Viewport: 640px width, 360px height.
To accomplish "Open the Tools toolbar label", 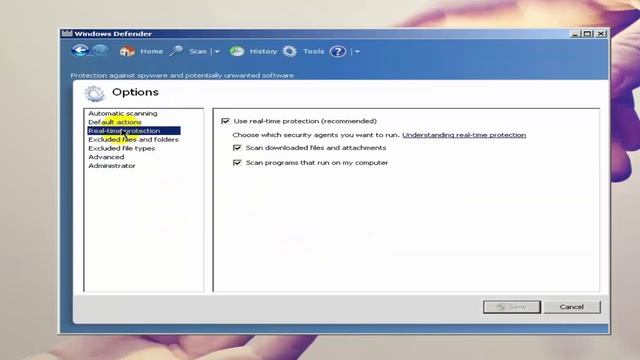I will point(313,51).
